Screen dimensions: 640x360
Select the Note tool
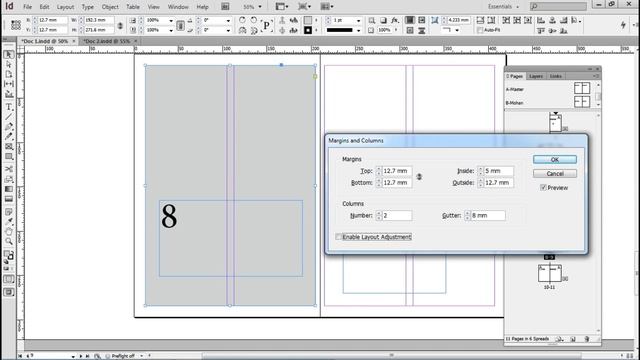pyautogui.click(x=9, y=212)
